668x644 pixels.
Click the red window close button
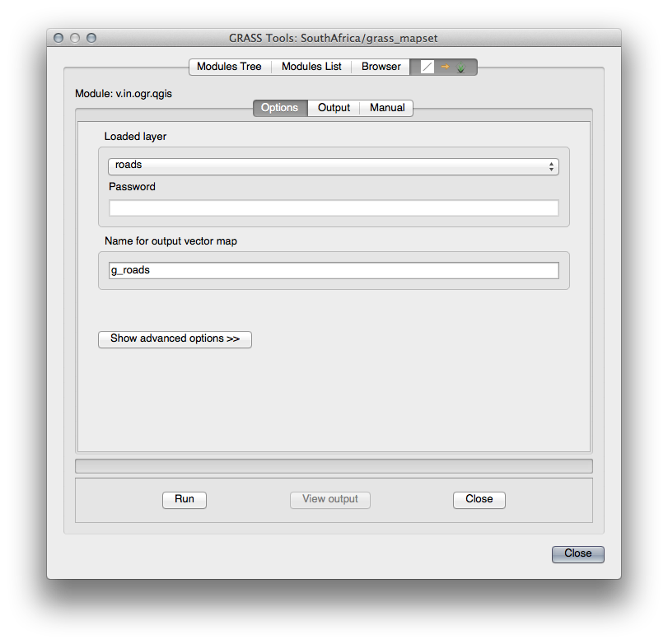[58, 38]
